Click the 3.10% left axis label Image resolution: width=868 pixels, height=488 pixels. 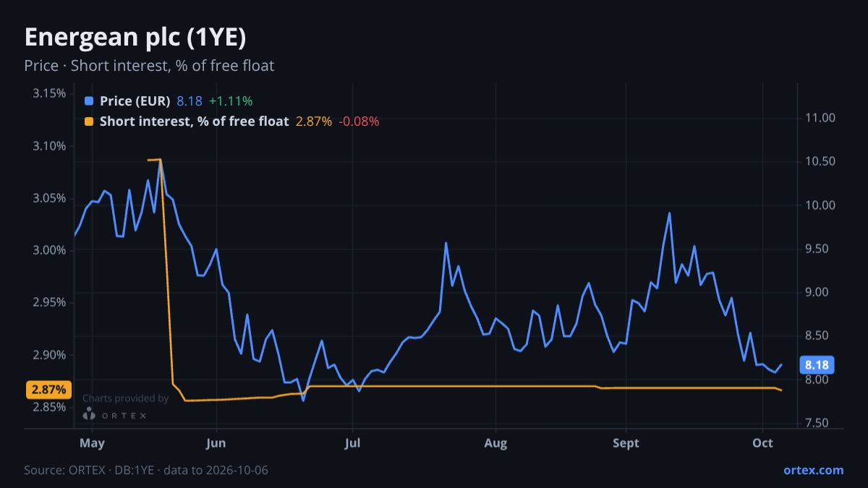(49, 146)
